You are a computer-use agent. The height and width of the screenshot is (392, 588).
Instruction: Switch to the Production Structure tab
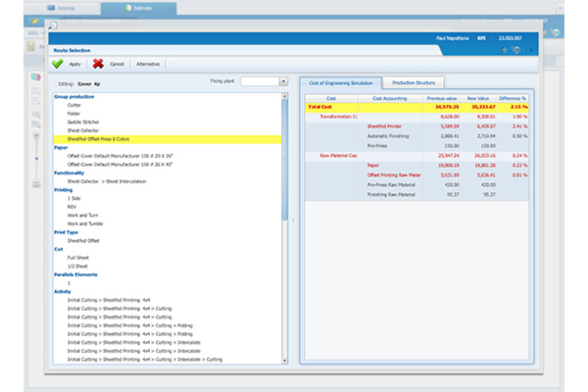pos(413,83)
